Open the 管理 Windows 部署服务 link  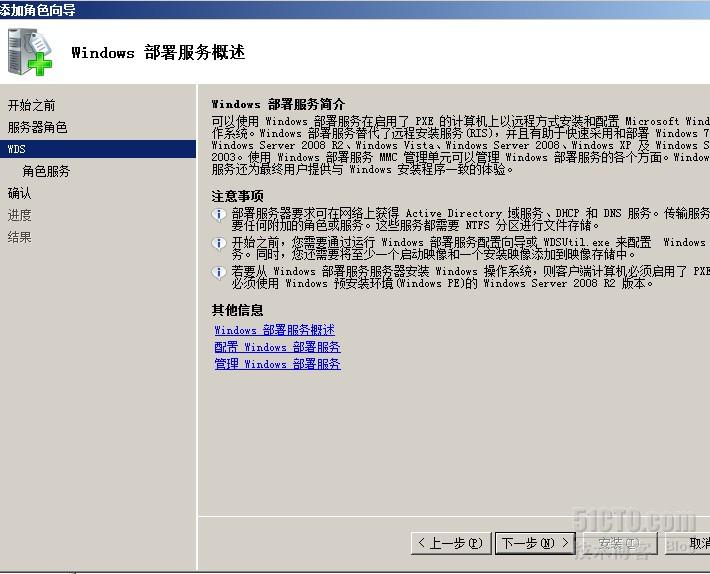pyautogui.click(x=277, y=364)
